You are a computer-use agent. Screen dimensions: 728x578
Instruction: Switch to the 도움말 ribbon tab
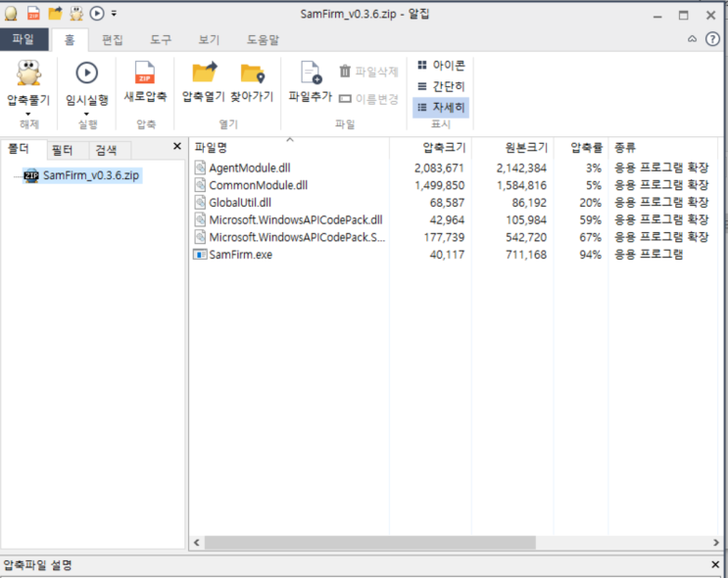263,40
